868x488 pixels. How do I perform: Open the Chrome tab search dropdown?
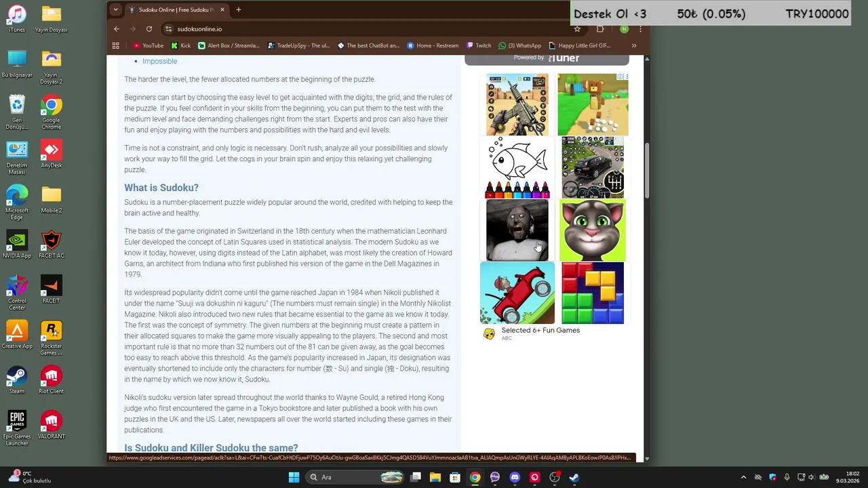(x=116, y=9)
